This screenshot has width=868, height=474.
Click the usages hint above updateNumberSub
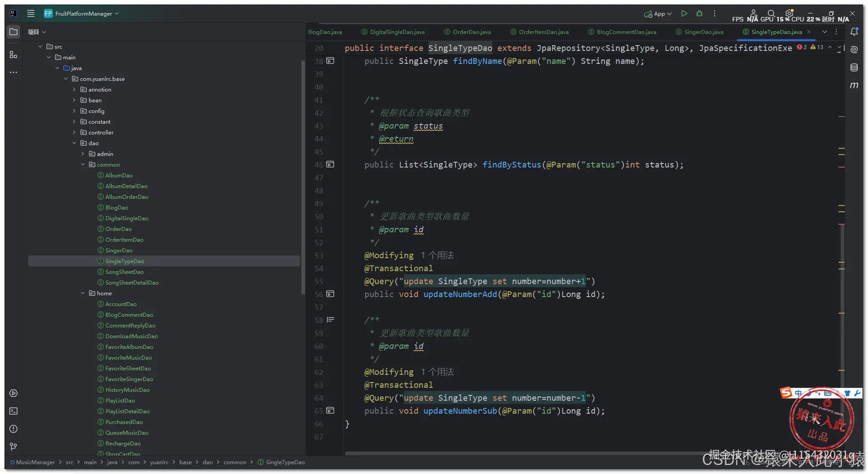[437, 372]
